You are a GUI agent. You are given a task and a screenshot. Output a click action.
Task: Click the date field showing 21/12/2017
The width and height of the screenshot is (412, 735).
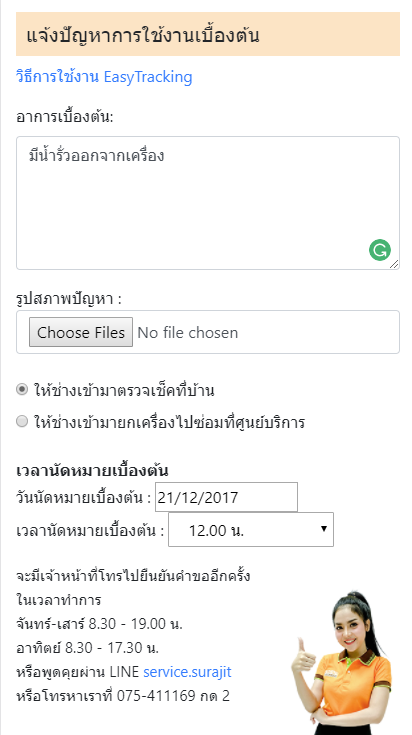pos(226,497)
